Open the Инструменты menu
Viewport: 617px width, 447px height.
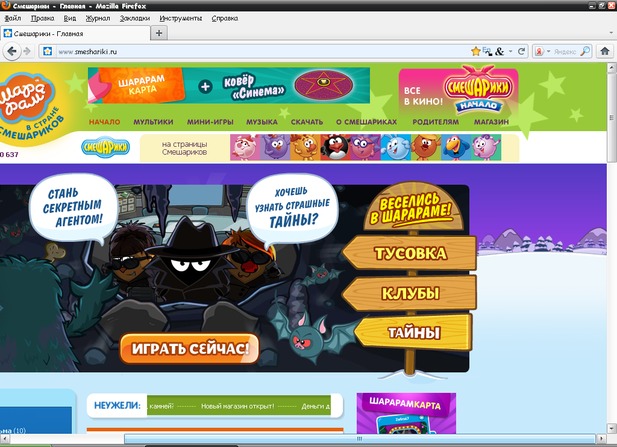click(x=181, y=18)
